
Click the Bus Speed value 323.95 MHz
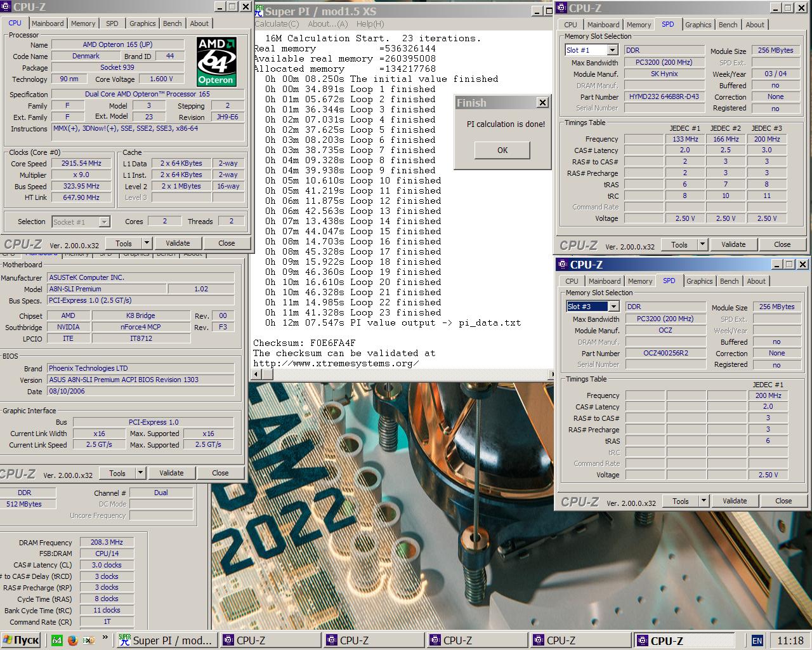pos(81,187)
